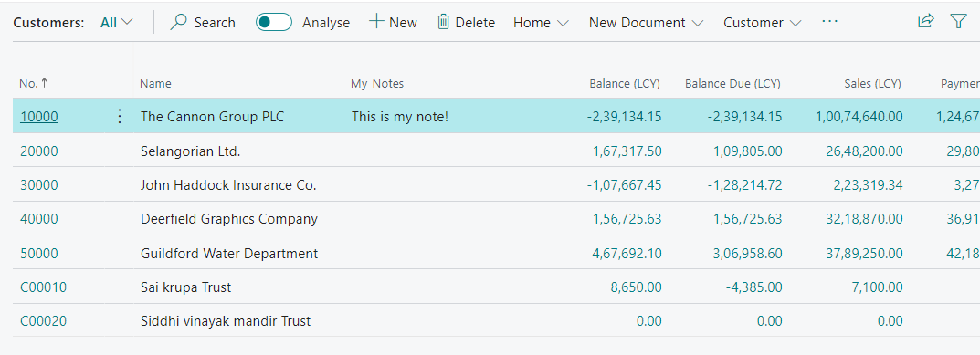Click the Search magnifier icon
Screen dimensions: 980x355
(x=179, y=22)
